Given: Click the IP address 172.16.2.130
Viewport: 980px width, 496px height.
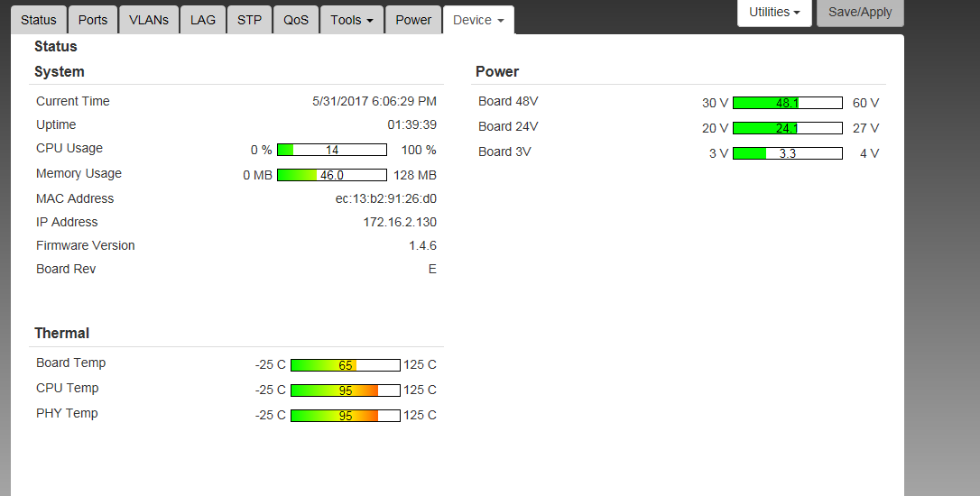Looking at the screenshot, I should pos(400,222).
